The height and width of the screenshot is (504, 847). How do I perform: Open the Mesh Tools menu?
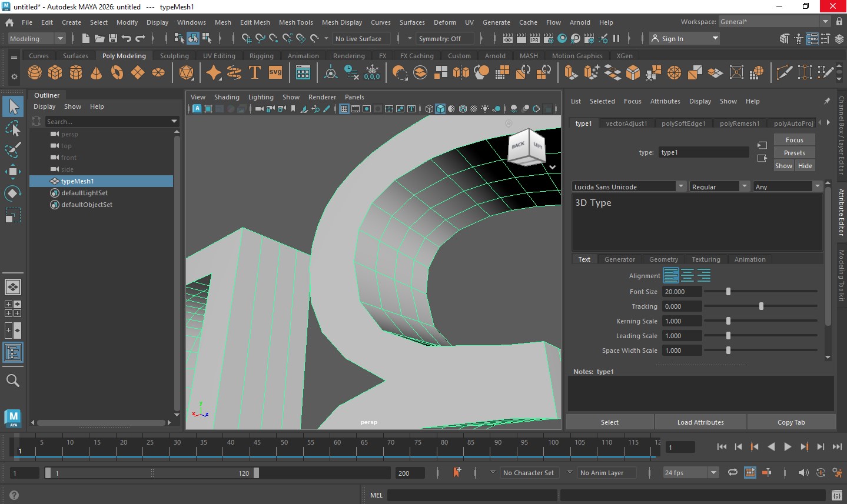(x=295, y=22)
